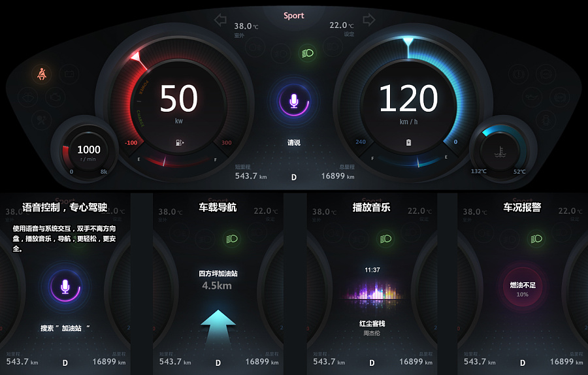Click the 燃油不足 10% warning circle
The image size is (588, 375).
pos(523,289)
